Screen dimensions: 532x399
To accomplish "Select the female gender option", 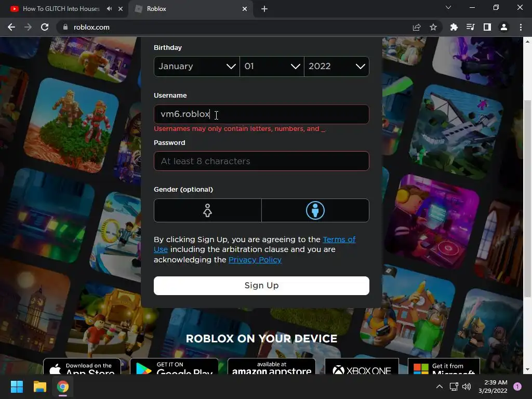I will coord(208,210).
